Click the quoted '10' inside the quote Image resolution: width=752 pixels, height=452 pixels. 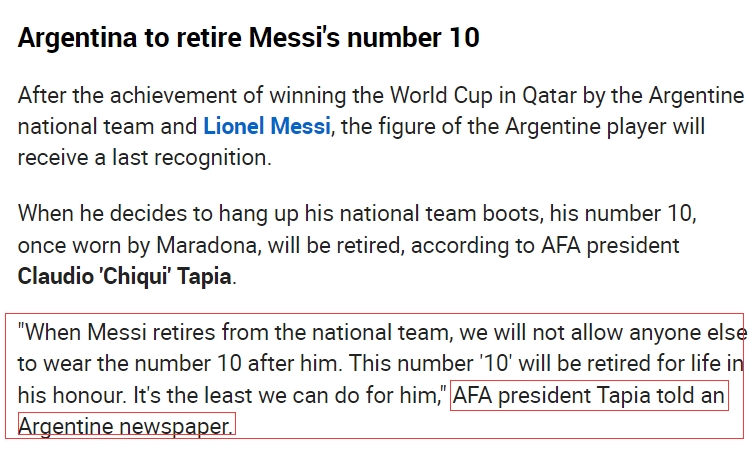(x=495, y=363)
